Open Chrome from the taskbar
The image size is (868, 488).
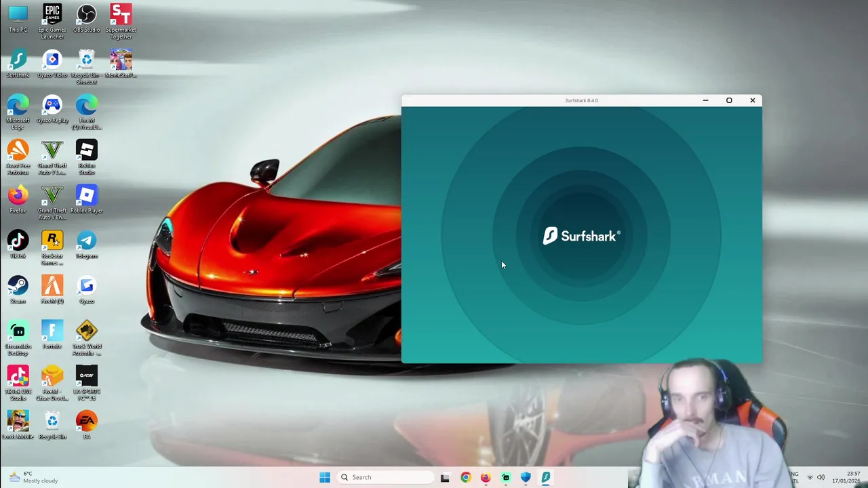[465, 477]
